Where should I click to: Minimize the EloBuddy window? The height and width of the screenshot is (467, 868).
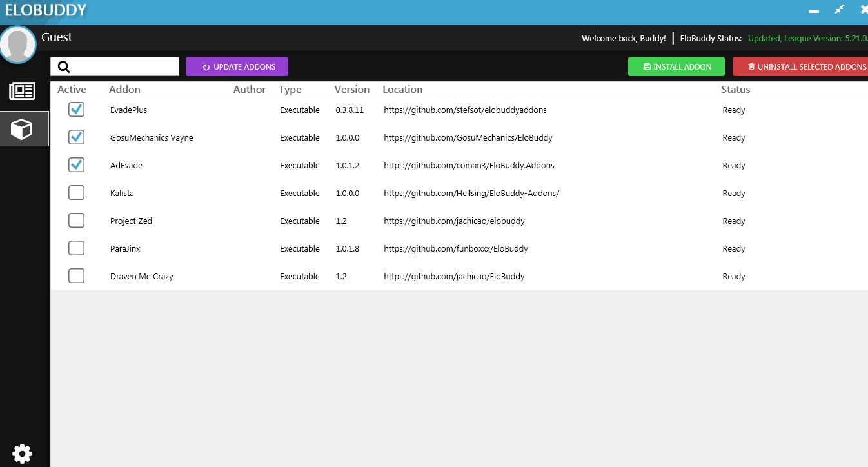click(x=814, y=11)
